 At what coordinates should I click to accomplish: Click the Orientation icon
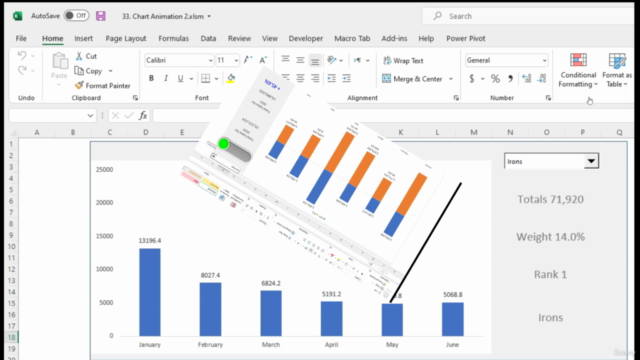coord(332,60)
